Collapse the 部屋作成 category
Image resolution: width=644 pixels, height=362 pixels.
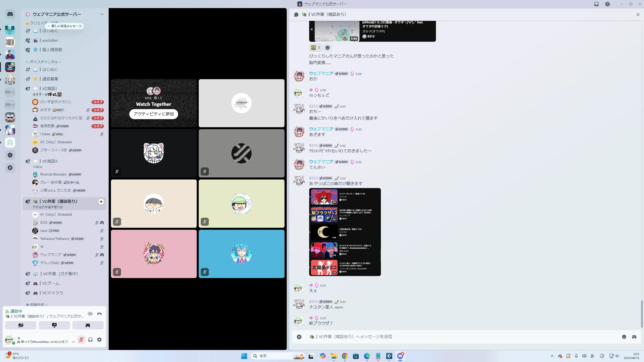click(37, 305)
